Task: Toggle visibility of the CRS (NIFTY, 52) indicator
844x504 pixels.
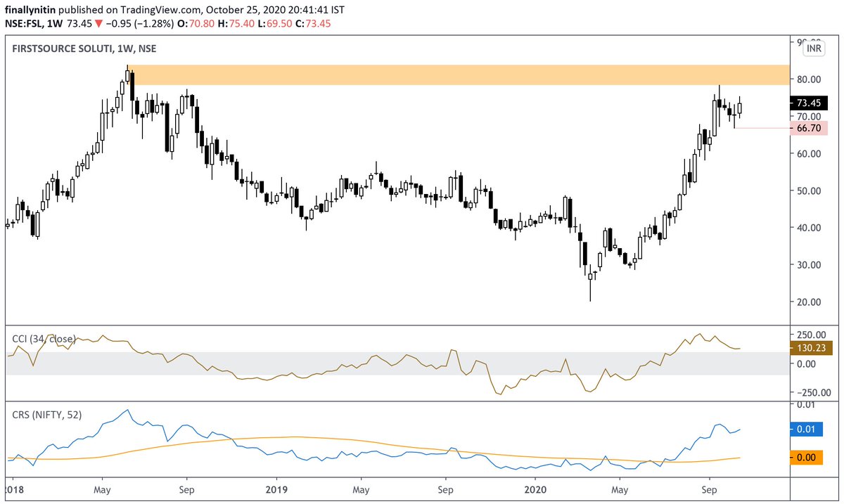Action: [x=47, y=415]
